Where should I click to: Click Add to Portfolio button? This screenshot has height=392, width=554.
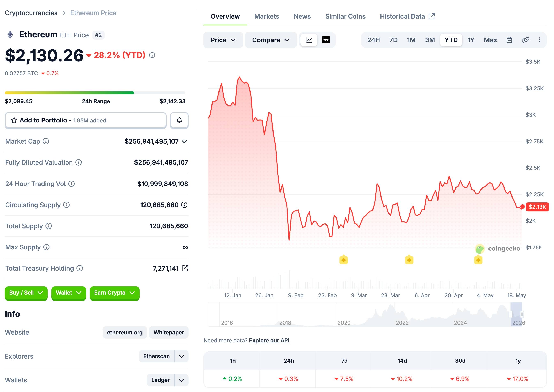tap(86, 120)
